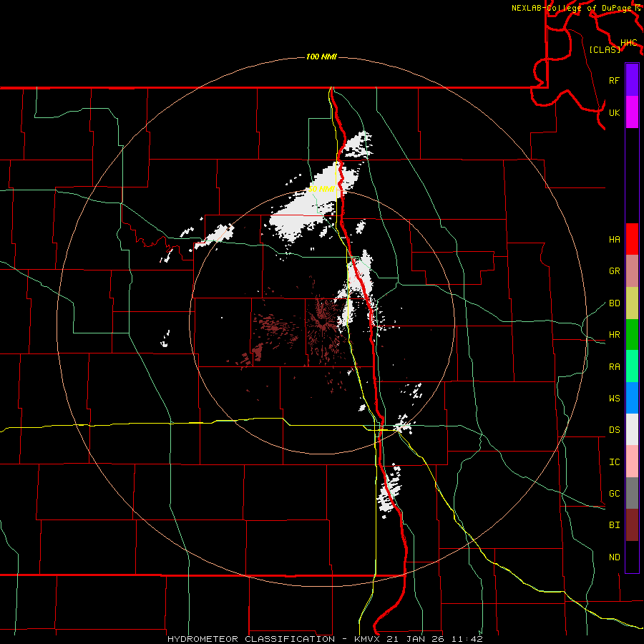Image resolution: width=644 pixels, height=644 pixels.
Task: Click the BI dark-red legend swatch
Action: 632,525
